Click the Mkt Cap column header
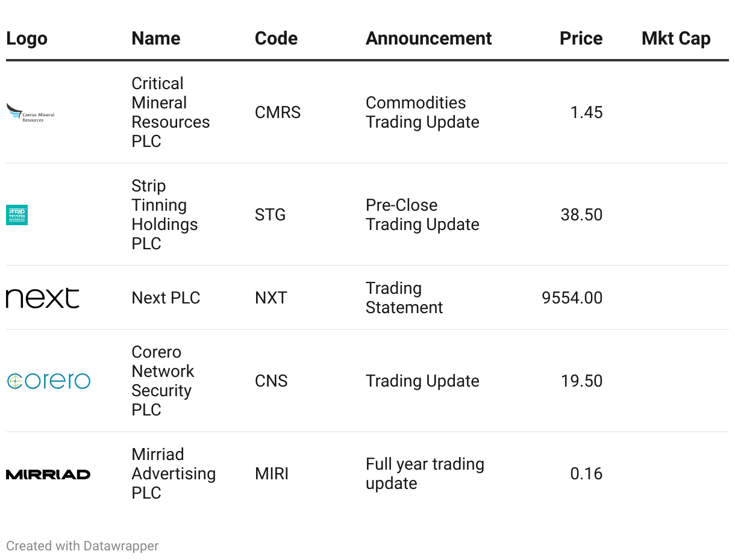735x560 pixels. pos(676,39)
